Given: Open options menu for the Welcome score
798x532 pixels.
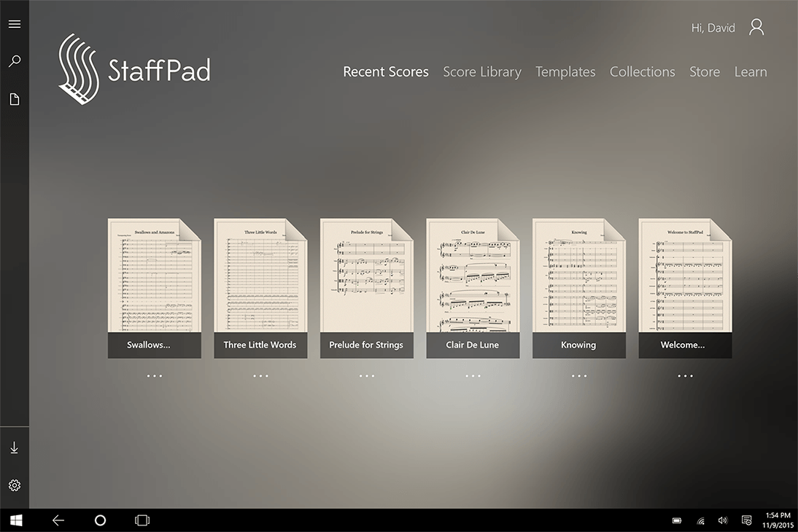Looking at the screenshot, I should (685, 375).
